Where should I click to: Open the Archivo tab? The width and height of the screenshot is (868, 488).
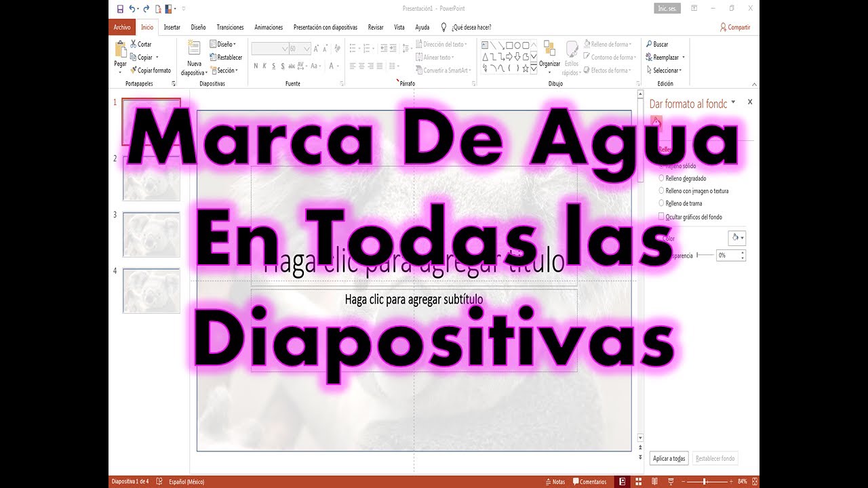coord(122,27)
